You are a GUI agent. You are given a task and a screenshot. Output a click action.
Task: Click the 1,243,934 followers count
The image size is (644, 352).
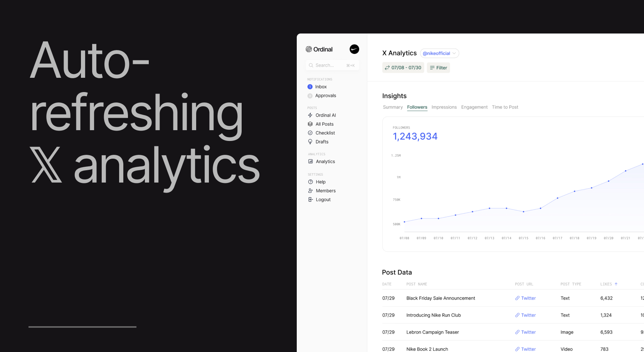[415, 136]
